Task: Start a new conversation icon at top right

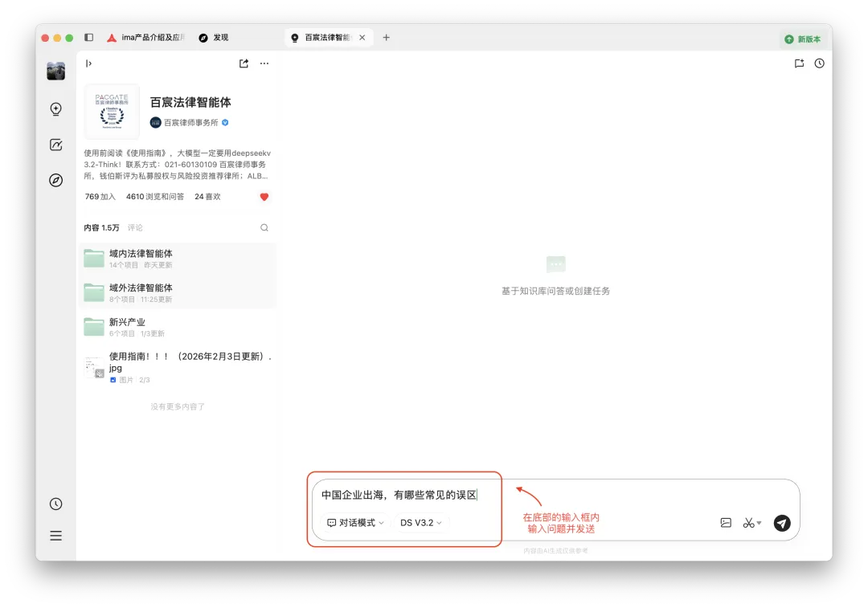Action: pyautogui.click(x=799, y=63)
